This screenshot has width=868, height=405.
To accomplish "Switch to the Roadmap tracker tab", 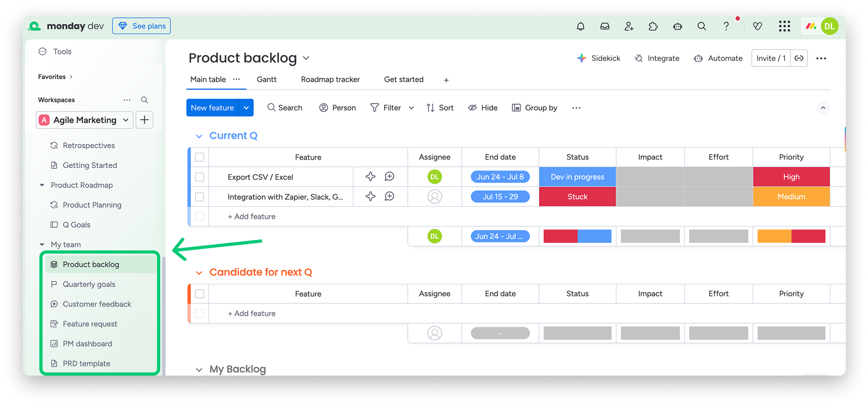I will point(330,80).
